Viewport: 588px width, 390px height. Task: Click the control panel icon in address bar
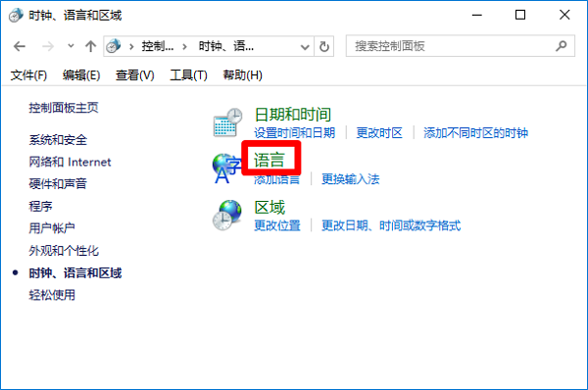point(113,46)
